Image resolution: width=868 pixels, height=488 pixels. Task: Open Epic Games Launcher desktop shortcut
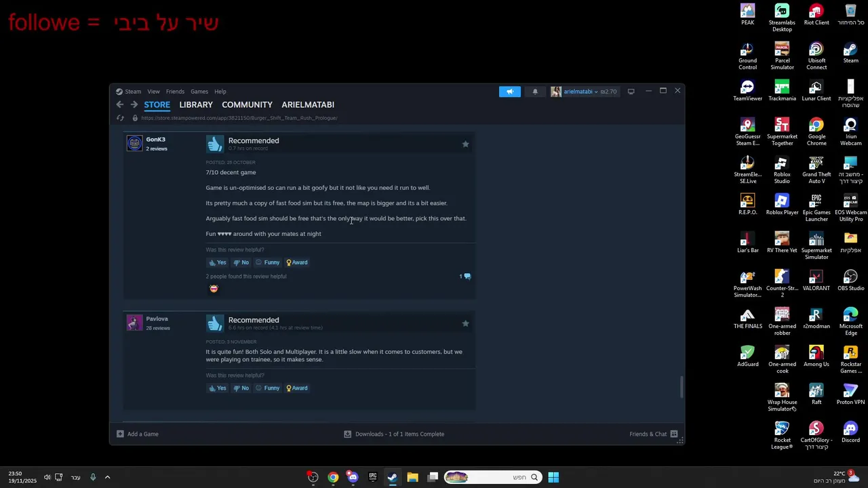tap(816, 208)
